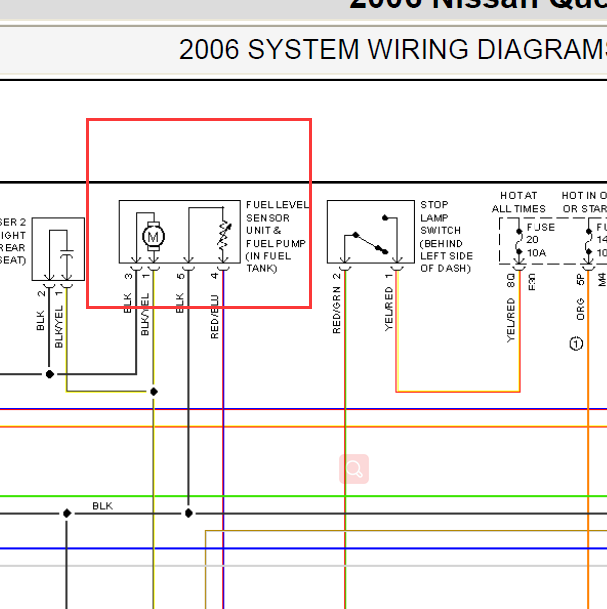Click '(IN FUEL TANK)' location text
607x609 pixels.
point(268,262)
